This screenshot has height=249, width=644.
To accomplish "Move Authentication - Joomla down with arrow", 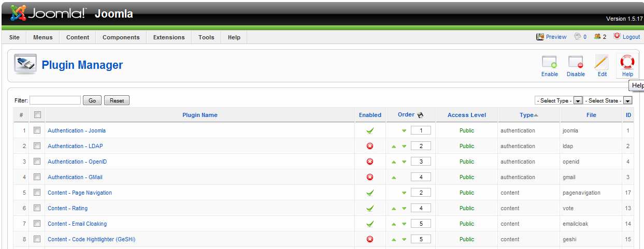I will pyautogui.click(x=404, y=131).
